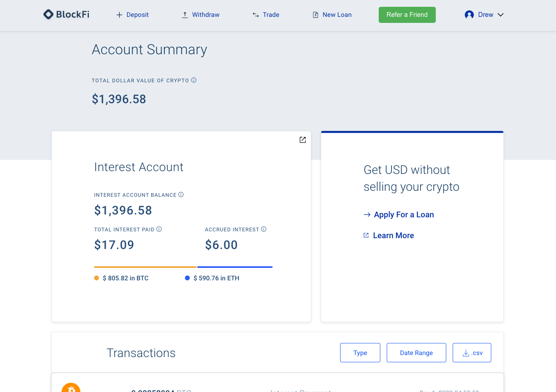Select Trade in the top navigation

click(266, 15)
